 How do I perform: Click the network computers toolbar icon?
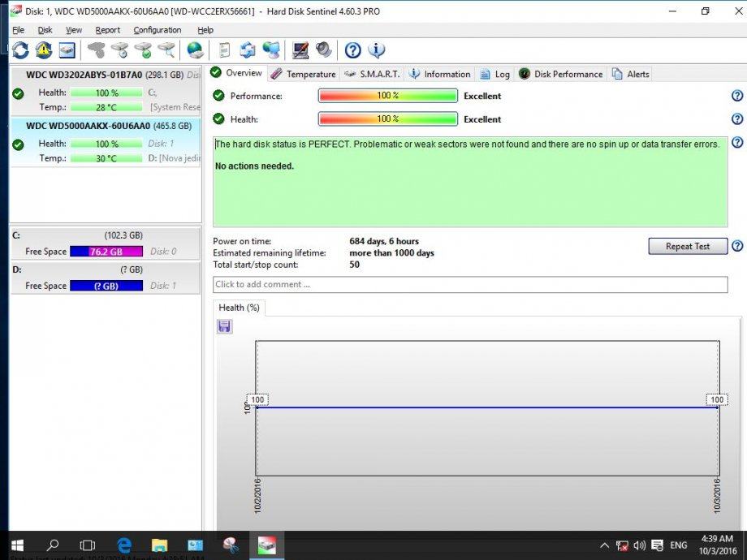(x=271, y=50)
